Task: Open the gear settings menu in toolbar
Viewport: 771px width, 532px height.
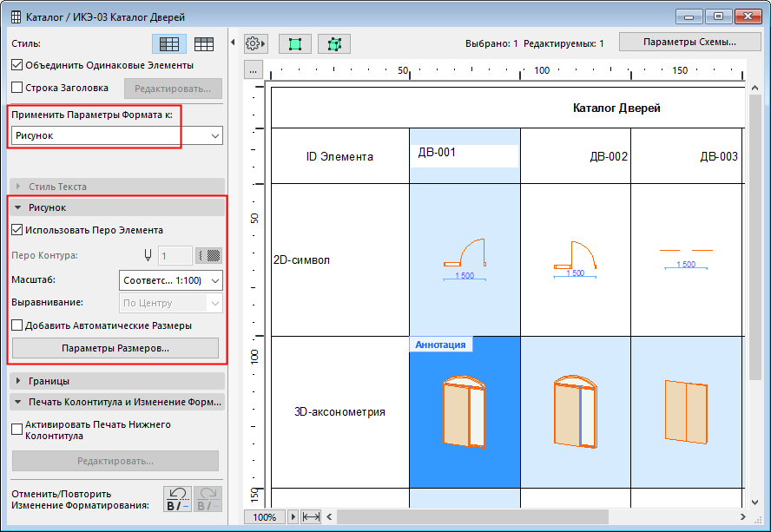Action: (x=255, y=43)
